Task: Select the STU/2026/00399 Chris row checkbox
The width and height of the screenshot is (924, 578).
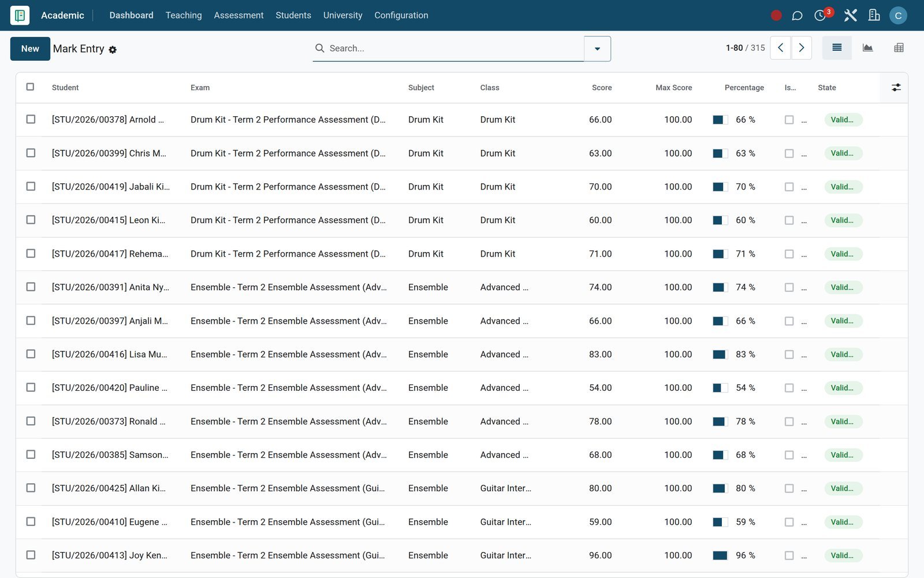Action: coord(31,153)
